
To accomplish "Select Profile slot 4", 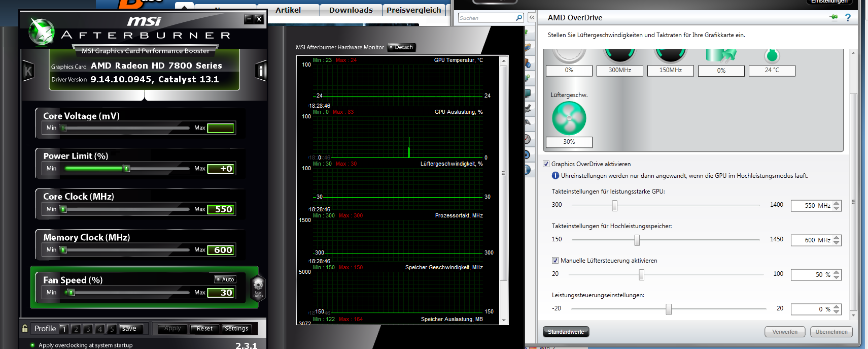I will point(100,329).
